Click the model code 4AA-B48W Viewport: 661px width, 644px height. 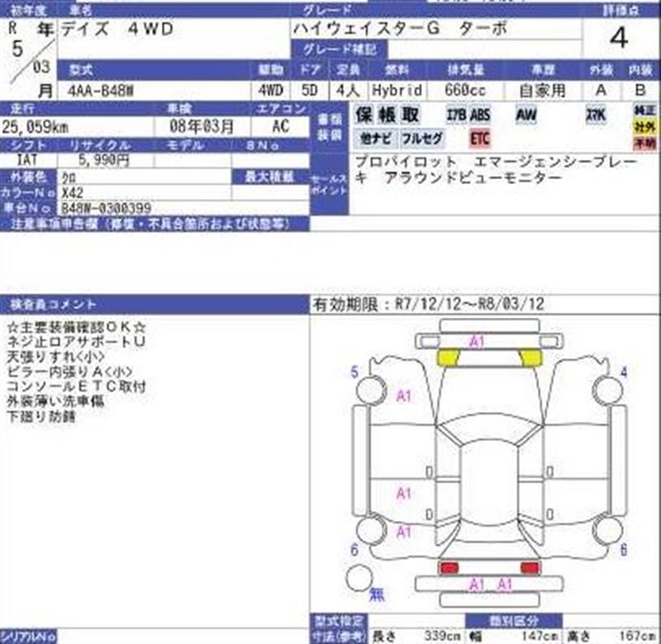click(101, 91)
